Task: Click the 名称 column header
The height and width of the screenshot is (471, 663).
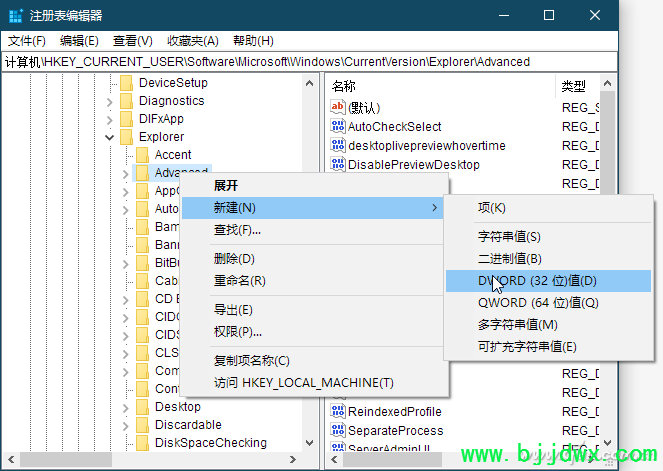Action: coord(441,86)
